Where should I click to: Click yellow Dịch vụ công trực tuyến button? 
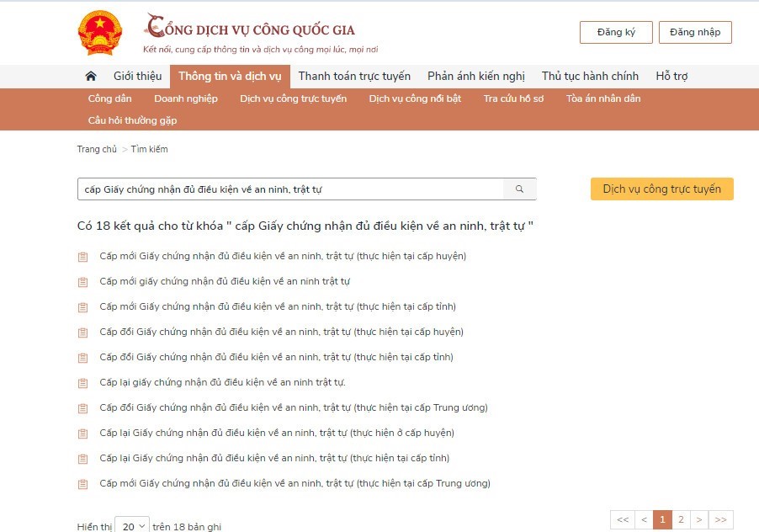[661, 189]
